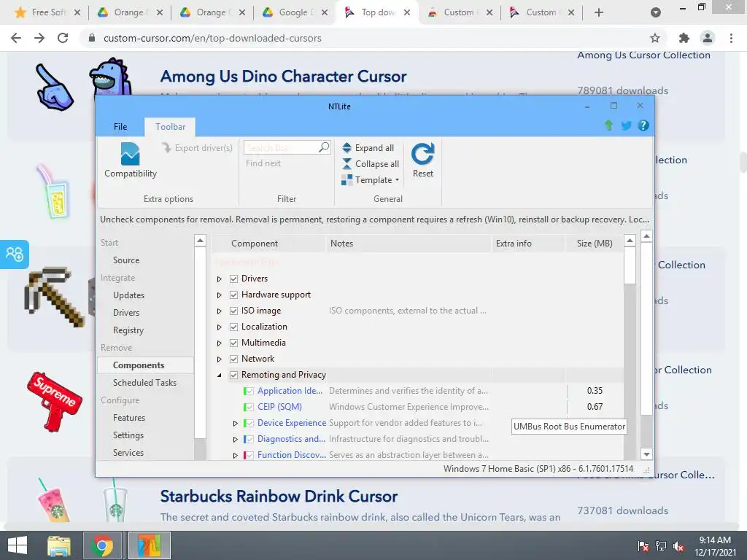Open the Chrome profile avatar icon

(x=708, y=38)
